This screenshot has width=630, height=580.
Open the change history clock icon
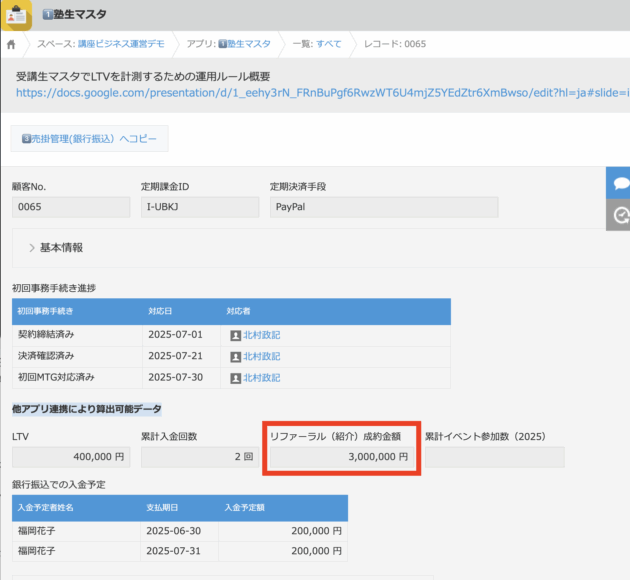tap(620, 215)
